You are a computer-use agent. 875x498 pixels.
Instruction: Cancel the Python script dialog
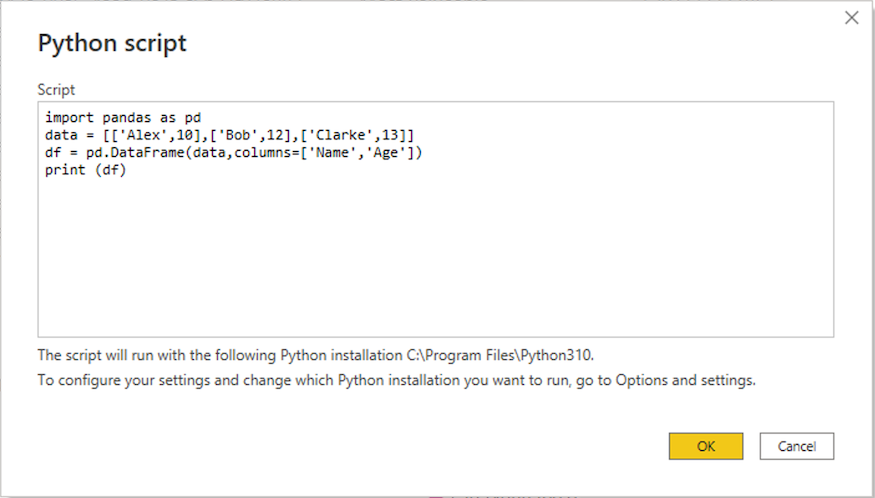796,446
